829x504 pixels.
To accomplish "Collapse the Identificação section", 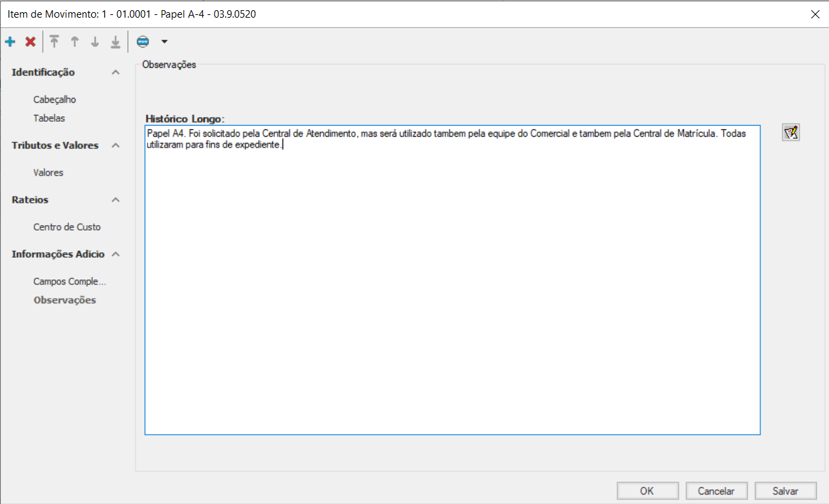I will pyautogui.click(x=116, y=72).
